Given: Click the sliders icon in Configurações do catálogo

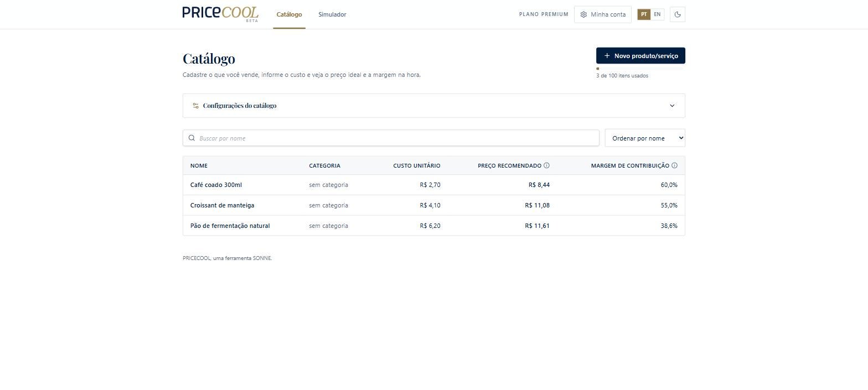Looking at the screenshot, I should coord(195,106).
